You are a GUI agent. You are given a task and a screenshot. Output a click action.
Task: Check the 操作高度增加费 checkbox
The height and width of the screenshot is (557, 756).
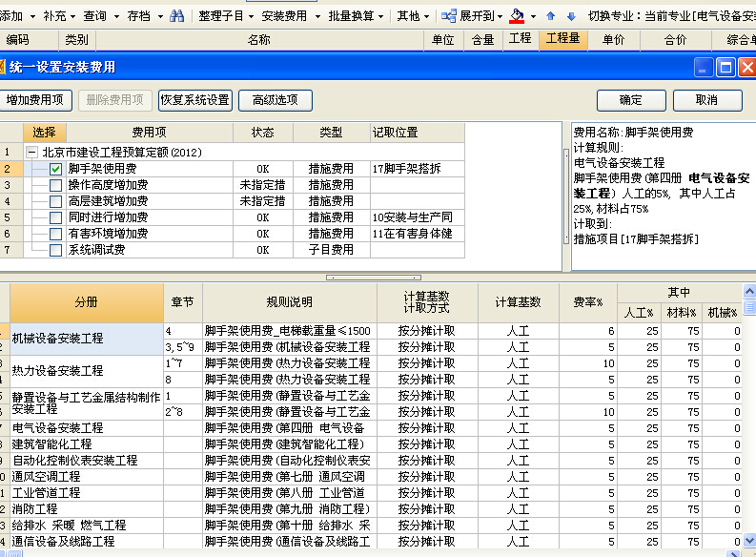pos(56,185)
